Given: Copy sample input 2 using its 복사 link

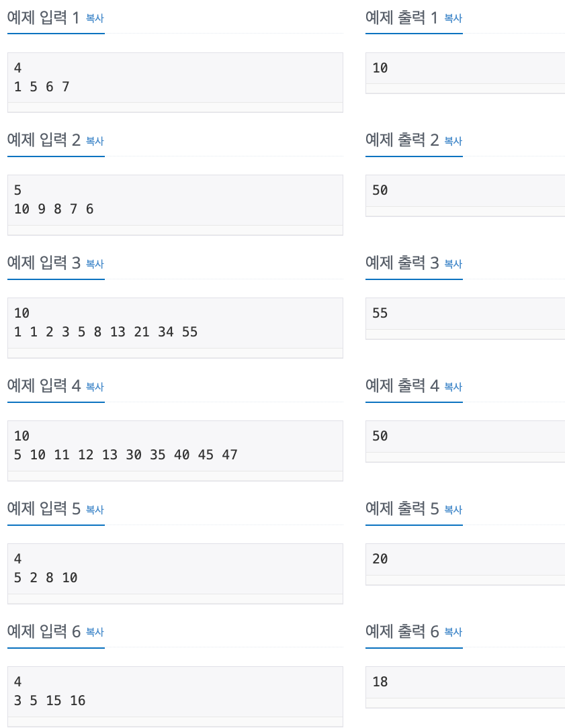Looking at the screenshot, I should tap(94, 142).
